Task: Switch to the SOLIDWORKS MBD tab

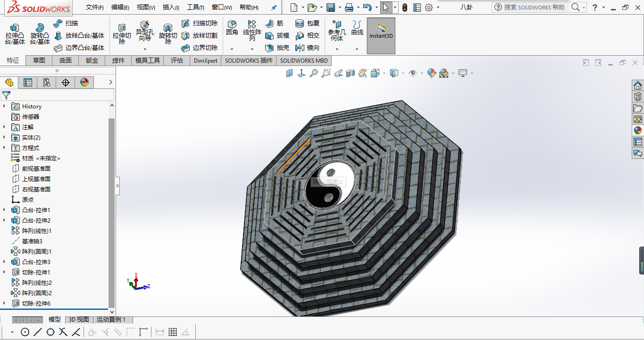Action: coord(304,60)
